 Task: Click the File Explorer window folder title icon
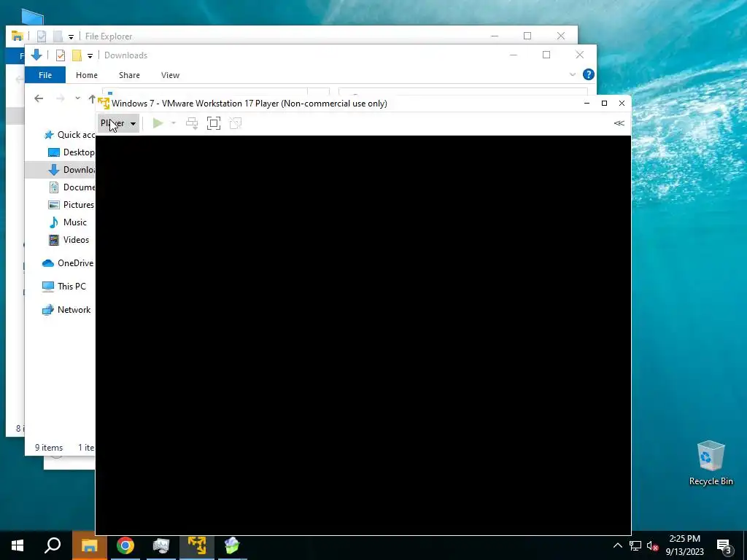tap(18, 36)
